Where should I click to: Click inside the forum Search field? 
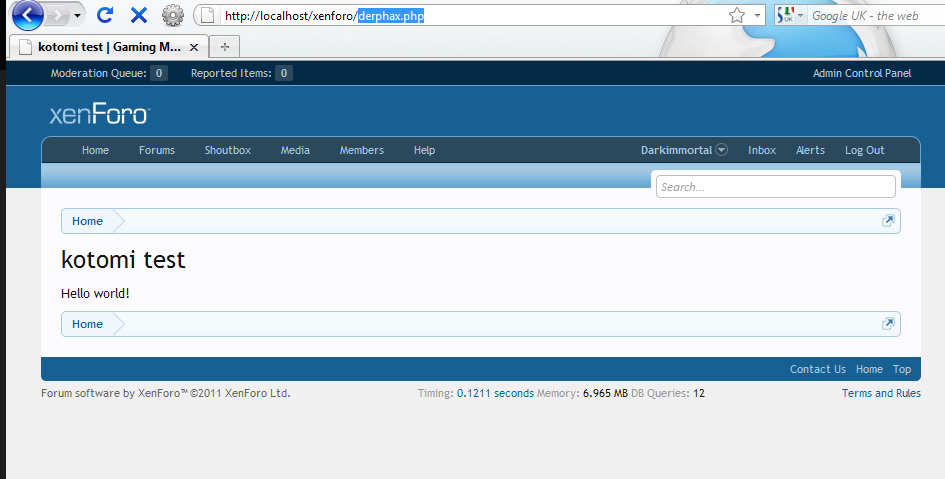(x=775, y=187)
